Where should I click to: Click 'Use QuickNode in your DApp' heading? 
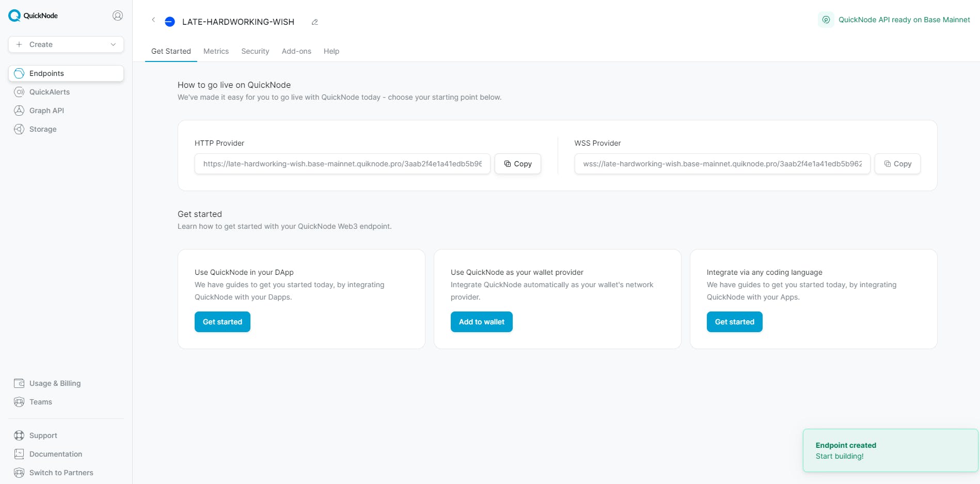tap(244, 272)
